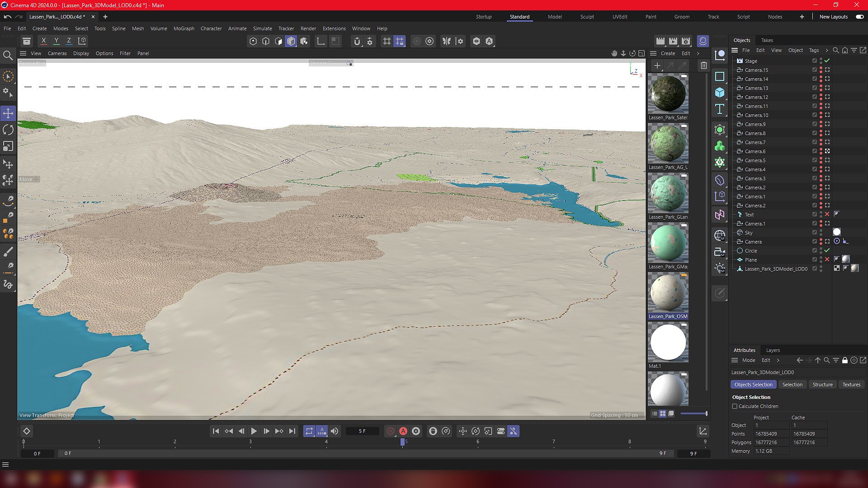Viewport: 868px width, 488px height.
Task: Open the timeline dope sheet icon
Action: pyautogui.click(x=703, y=431)
